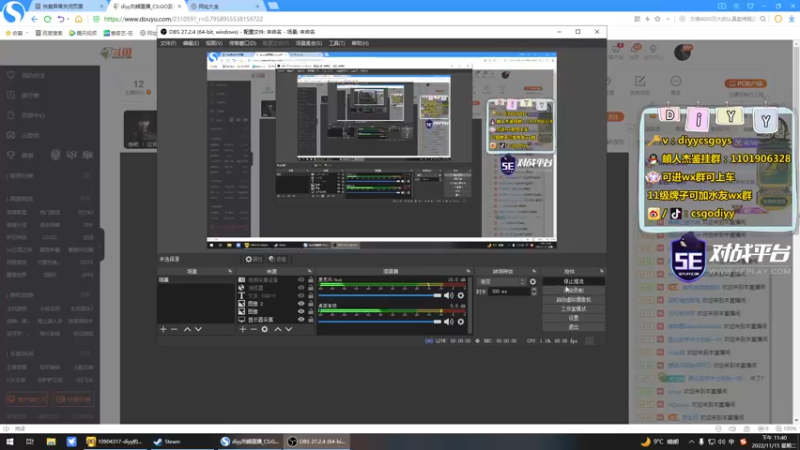Image resolution: width=800 pixels, height=450 pixels.
Task: Toggle visibility of browser source
Action: [x=301, y=288]
